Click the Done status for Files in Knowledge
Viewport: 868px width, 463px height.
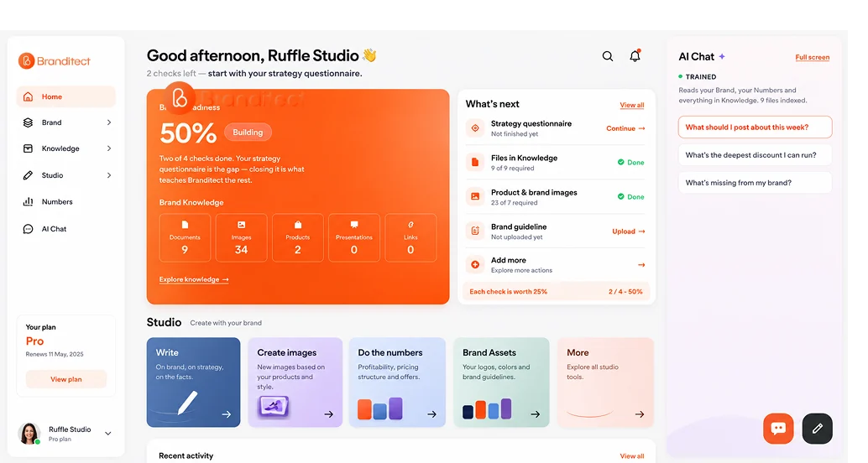[x=630, y=163]
